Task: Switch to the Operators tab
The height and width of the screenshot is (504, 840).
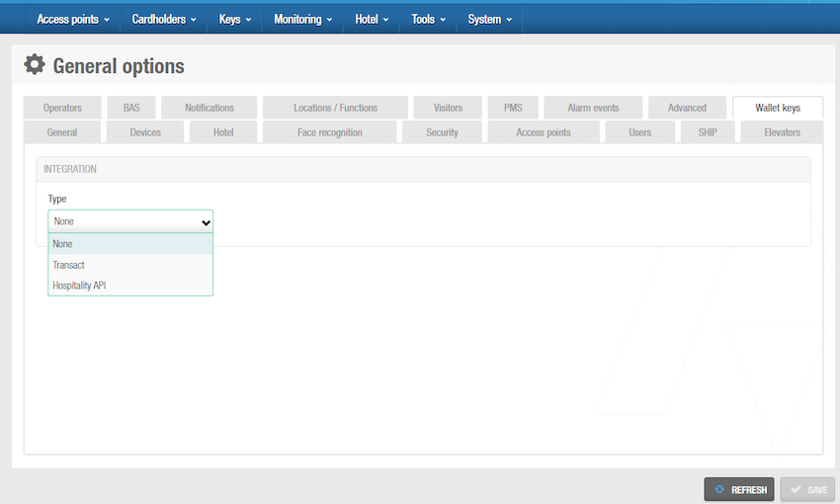Action: pyautogui.click(x=62, y=108)
